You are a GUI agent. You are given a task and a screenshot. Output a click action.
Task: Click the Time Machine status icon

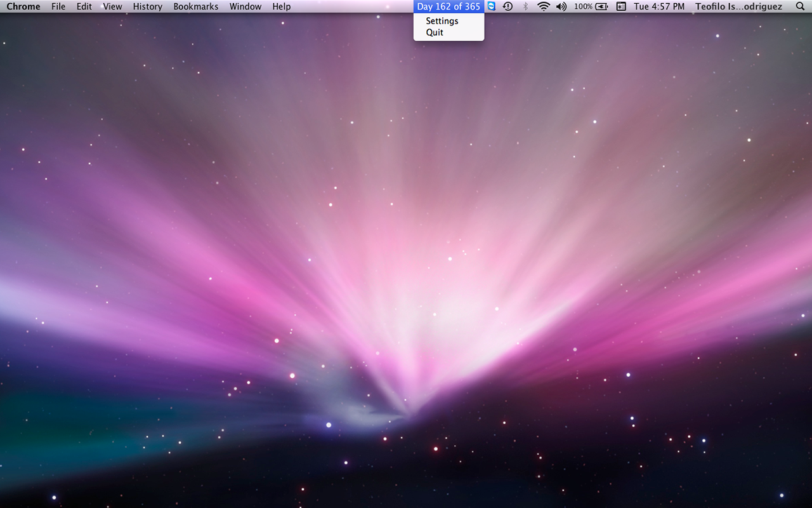(x=507, y=6)
